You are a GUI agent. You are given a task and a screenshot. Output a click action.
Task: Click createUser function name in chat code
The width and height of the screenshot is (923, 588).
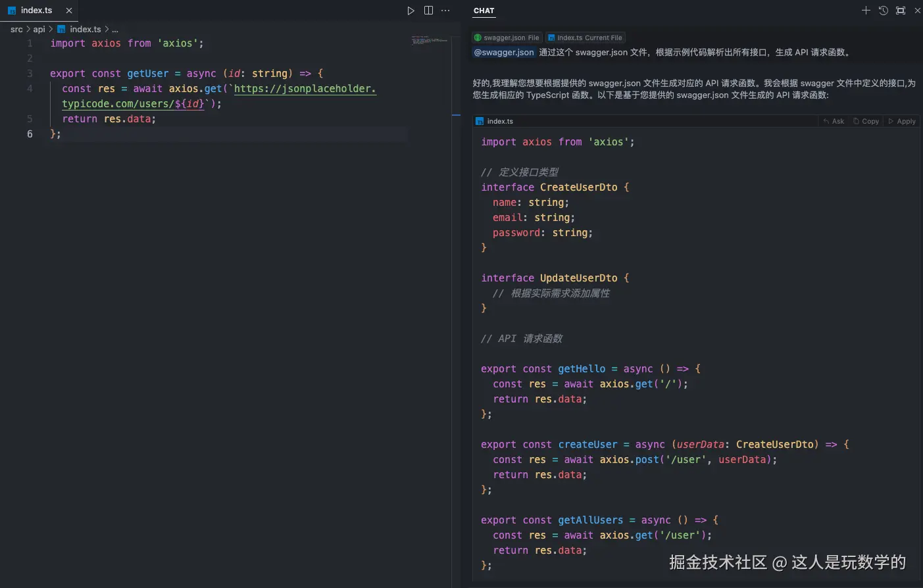[588, 445]
